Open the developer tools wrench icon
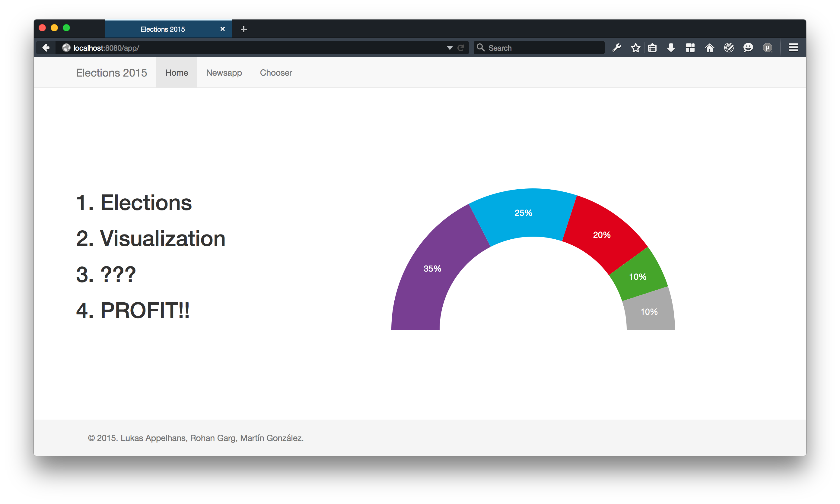 coord(617,48)
